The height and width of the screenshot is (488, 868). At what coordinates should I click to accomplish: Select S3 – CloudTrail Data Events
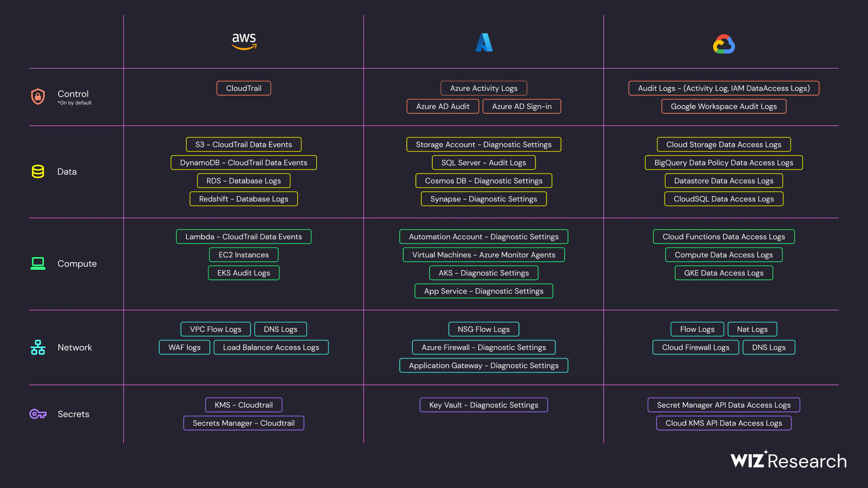point(244,145)
